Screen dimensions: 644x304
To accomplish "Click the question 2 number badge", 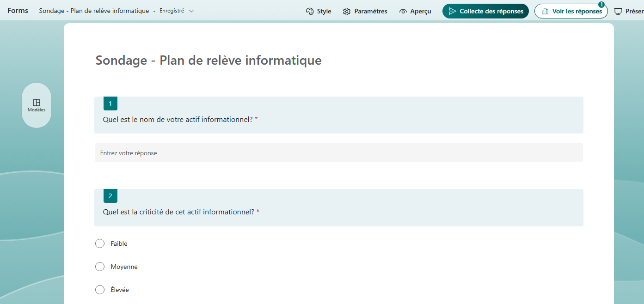I will (110, 196).
